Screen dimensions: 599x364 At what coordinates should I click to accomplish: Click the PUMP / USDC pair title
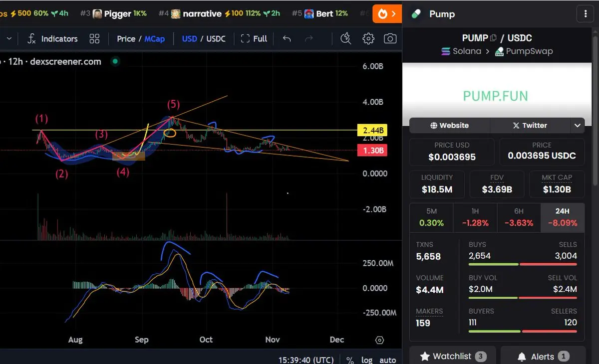(x=497, y=38)
